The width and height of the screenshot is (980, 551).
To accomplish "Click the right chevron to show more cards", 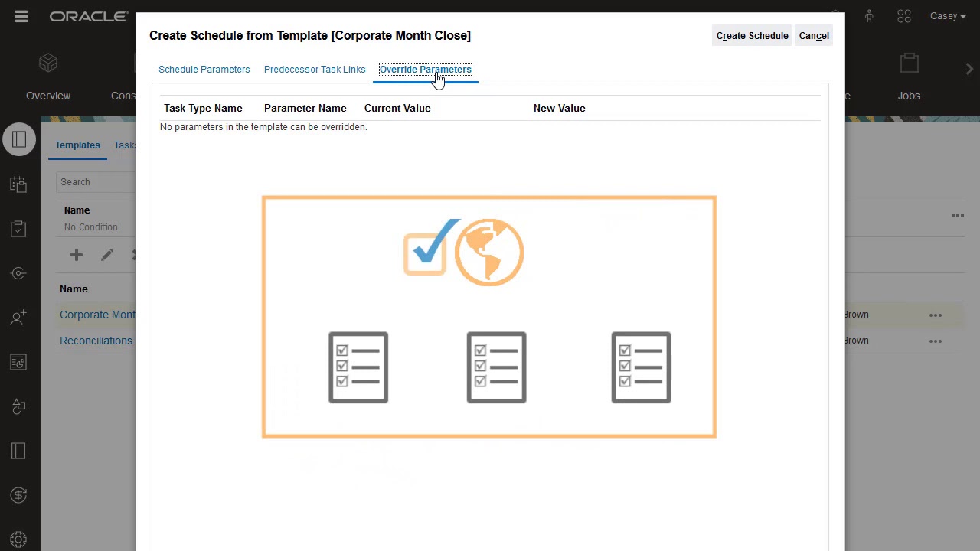I will pyautogui.click(x=969, y=69).
